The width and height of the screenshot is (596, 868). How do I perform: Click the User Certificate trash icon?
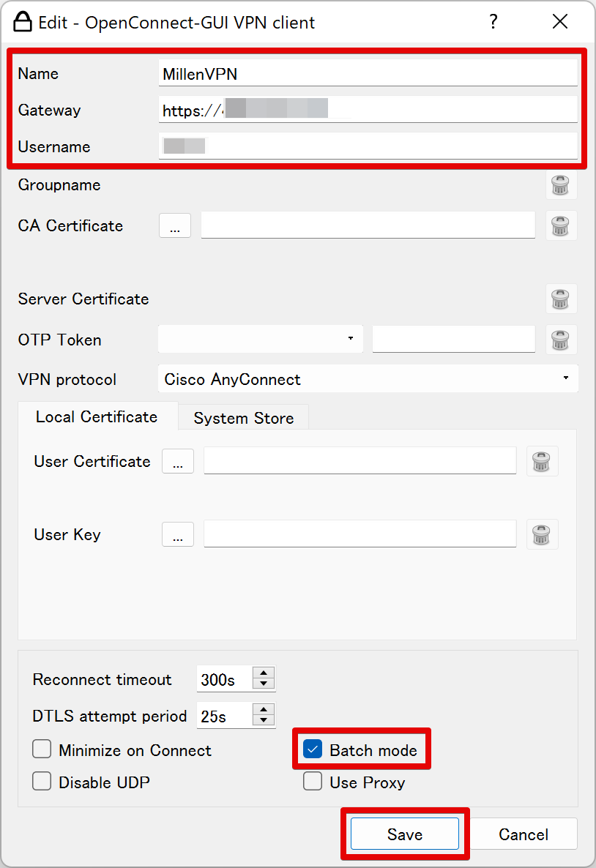[x=542, y=461]
